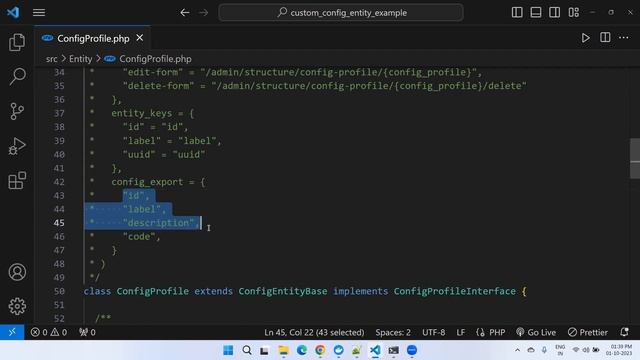Screen dimensions: 640x360
Task: Change end of line sequence LF
Action: [x=460, y=332]
